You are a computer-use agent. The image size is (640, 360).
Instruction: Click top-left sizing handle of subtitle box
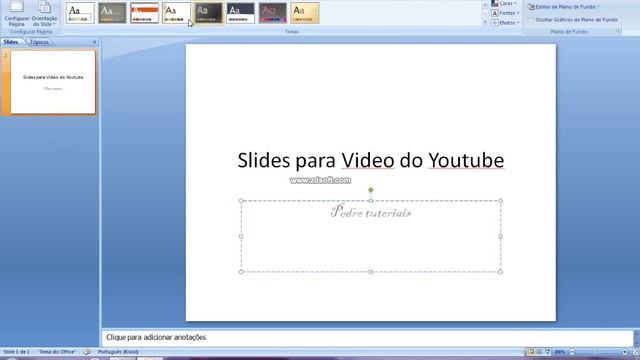pyautogui.click(x=241, y=201)
